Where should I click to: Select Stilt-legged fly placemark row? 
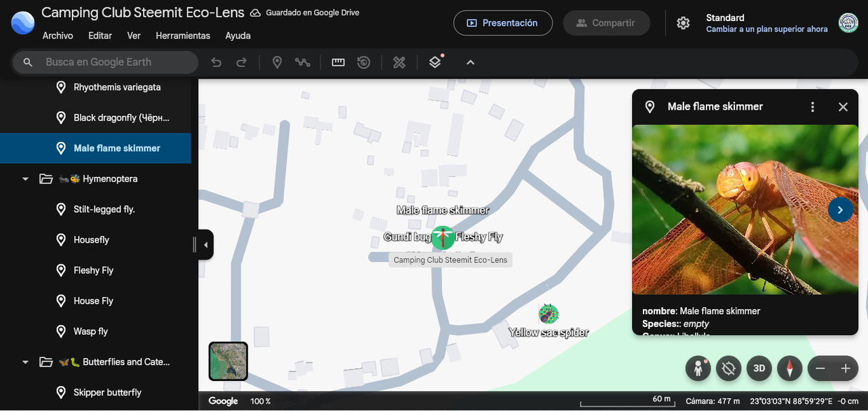(95, 210)
